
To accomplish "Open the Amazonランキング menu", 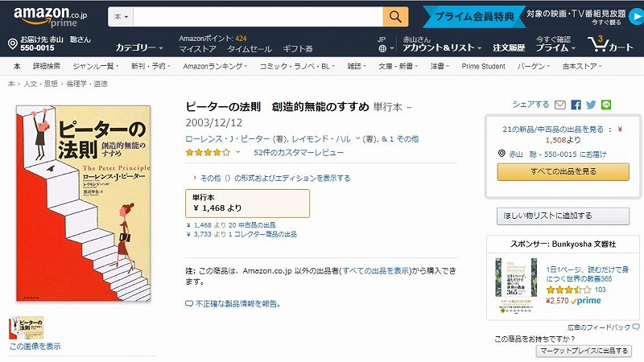I will (215, 66).
